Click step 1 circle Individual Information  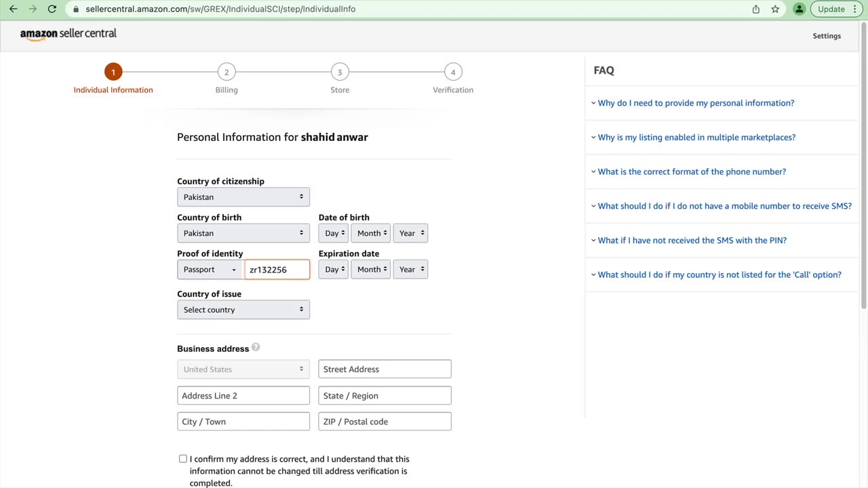click(x=113, y=72)
